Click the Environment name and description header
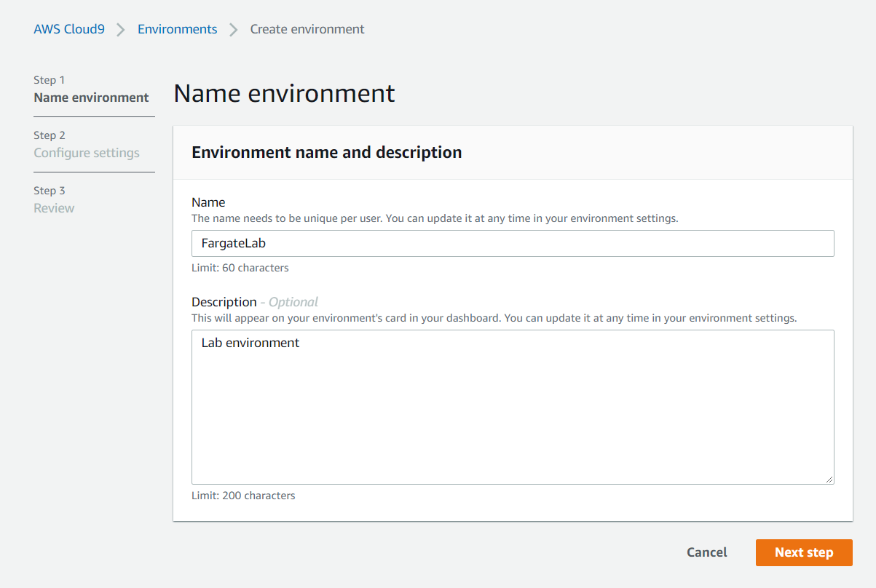Viewport: 876px width, 588px height. point(326,152)
